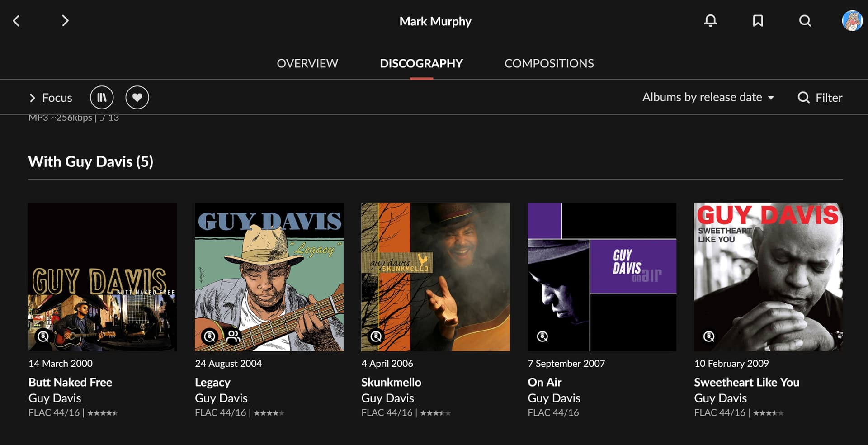This screenshot has width=868, height=445.
Task: Open On Air album cover
Action: point(602,277)
